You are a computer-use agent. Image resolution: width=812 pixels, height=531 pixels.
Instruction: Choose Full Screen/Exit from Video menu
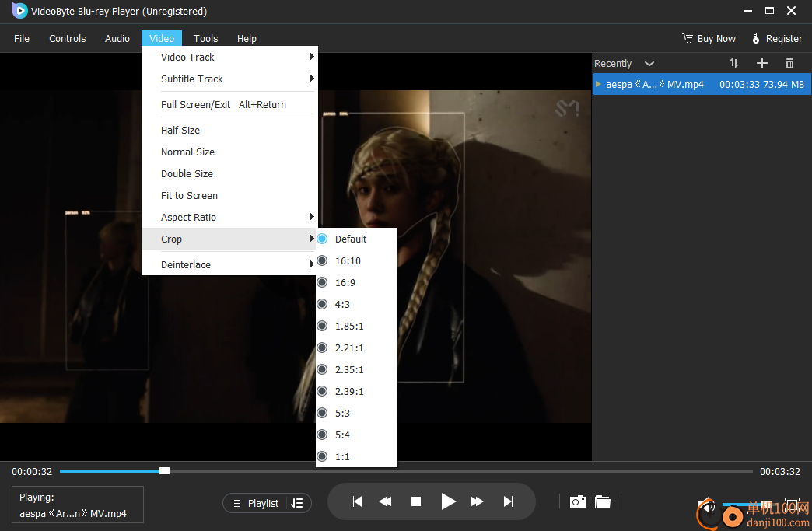[229, 104]
